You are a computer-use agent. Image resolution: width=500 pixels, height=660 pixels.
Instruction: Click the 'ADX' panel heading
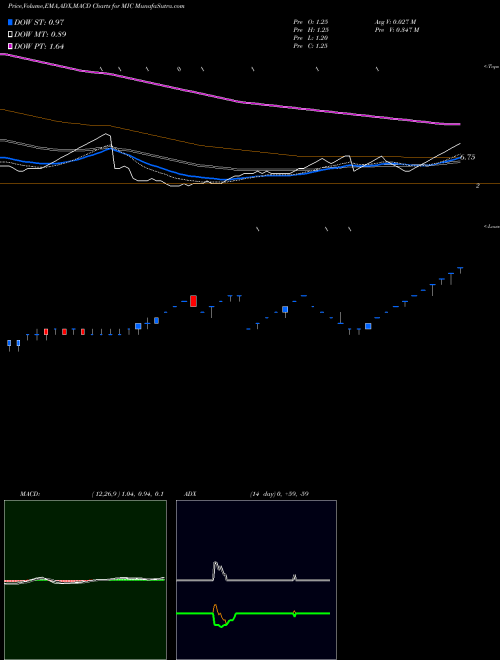(x=190, y=494)
